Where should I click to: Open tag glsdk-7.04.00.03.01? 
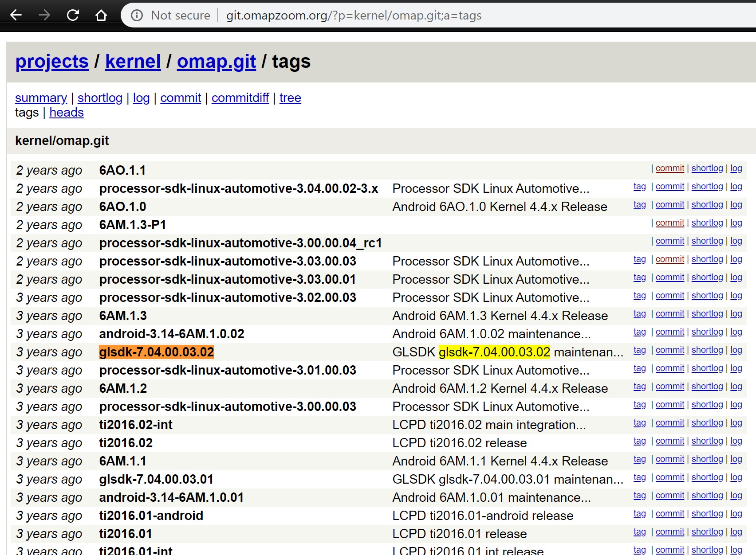pos(156,479)
